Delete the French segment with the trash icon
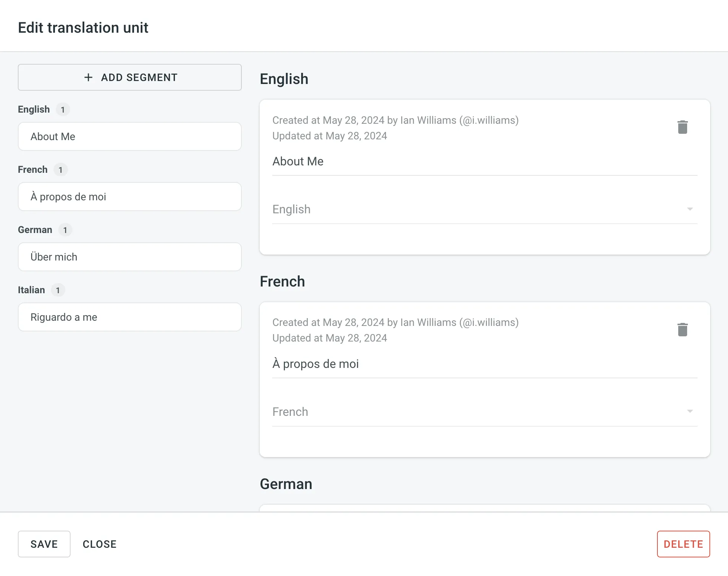The height and width of the screenshot is (576, 728). 682,330
